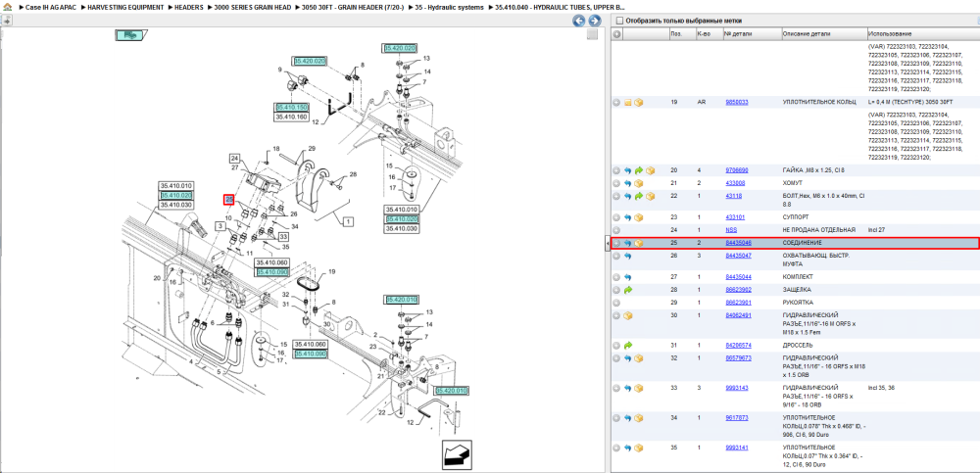Click blue arrow icon for part 9993143
980x473 pixels.
click(x=627, y=388)
